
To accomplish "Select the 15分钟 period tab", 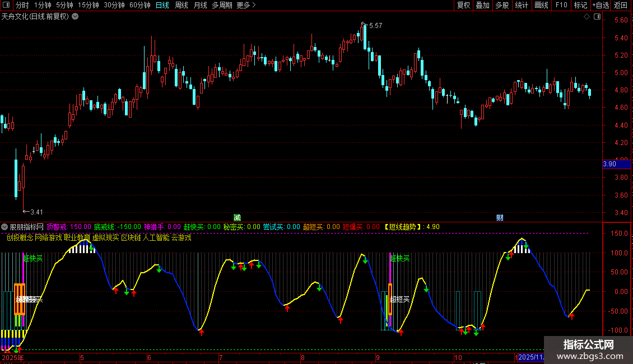I will 89,6.
